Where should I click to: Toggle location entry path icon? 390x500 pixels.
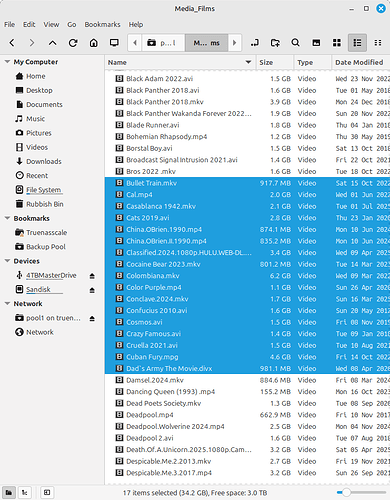point(255,43)
